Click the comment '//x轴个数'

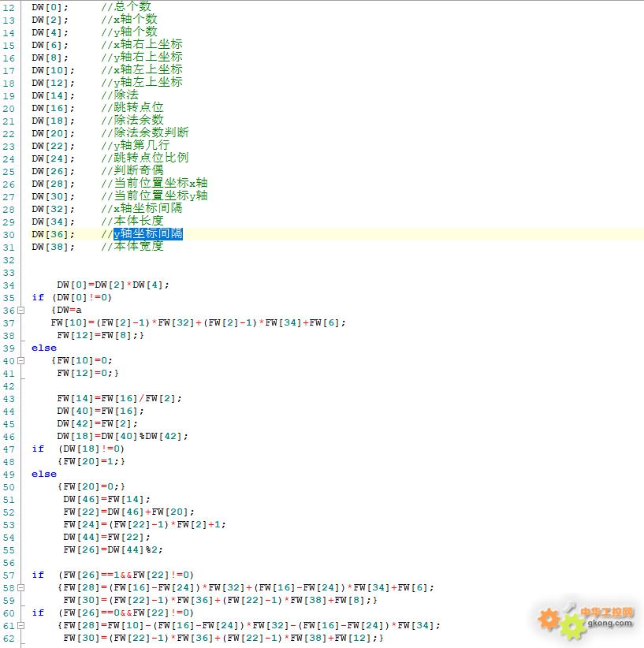(x=129, y=20)
